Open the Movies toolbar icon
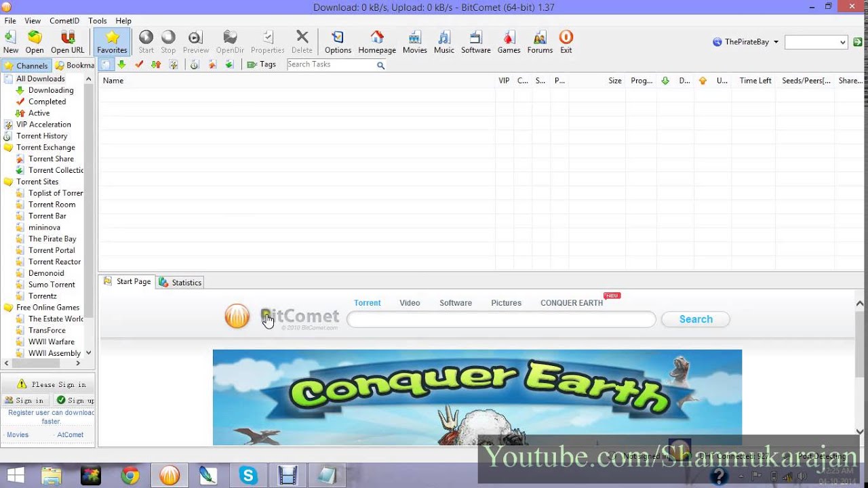This screenshot has height=488, width=868. pyautogui.click(x=414, y=42)
